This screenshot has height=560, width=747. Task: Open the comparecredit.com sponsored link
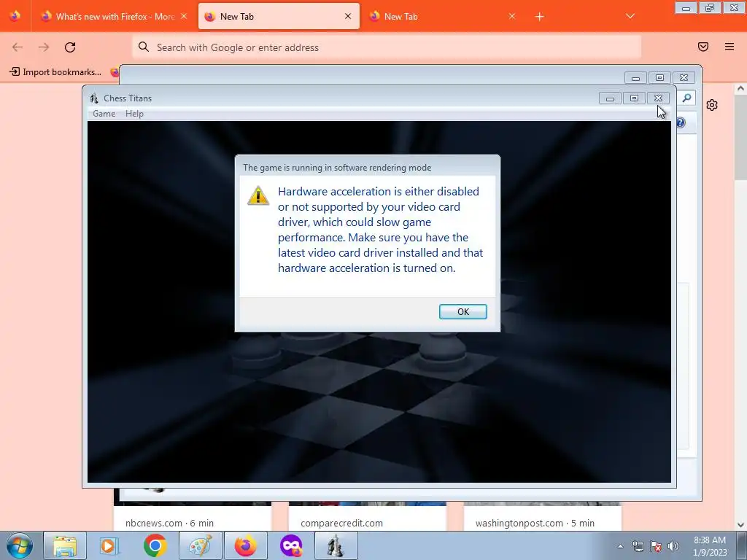(341, 523)
